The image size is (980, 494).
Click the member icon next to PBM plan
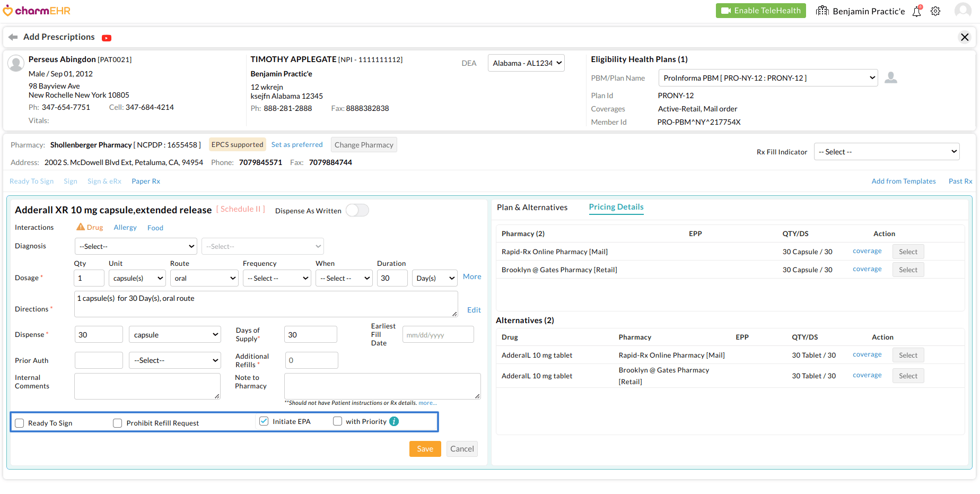click(x=891, y=78)
